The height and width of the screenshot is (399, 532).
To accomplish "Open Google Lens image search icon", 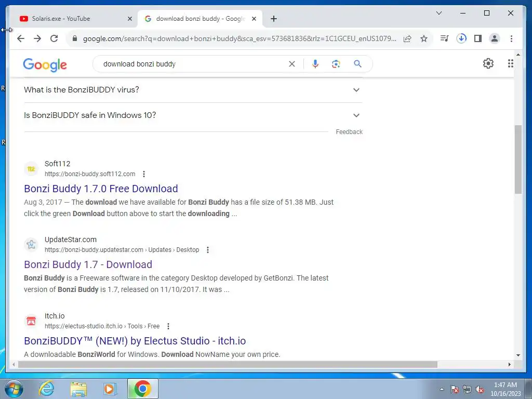I will [336, 64].
